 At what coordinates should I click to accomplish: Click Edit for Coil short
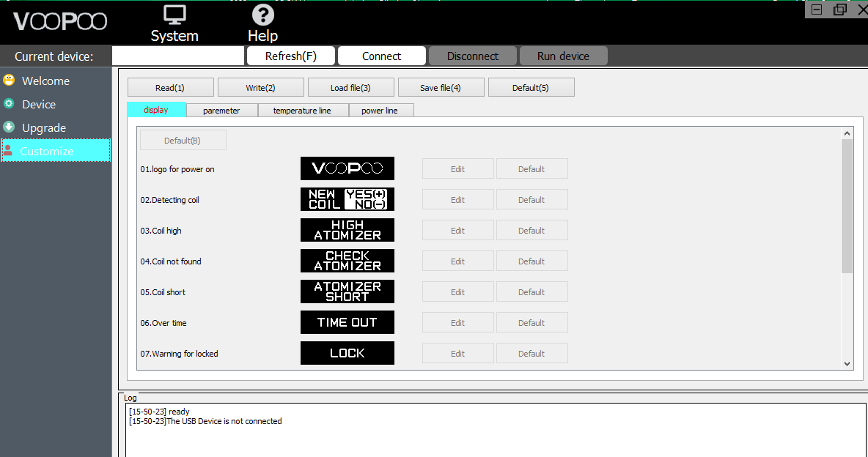click(457, 291)
